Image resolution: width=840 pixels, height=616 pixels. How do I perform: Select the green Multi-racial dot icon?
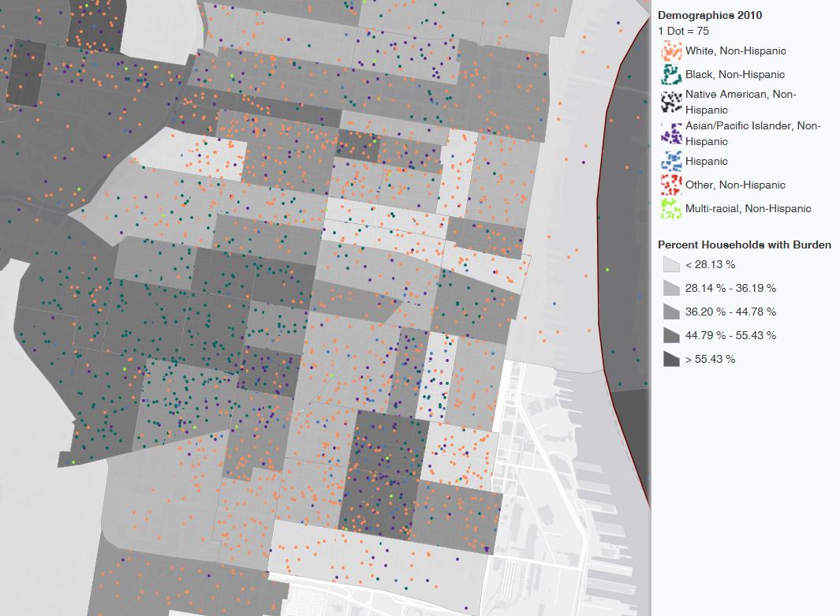(670, 209)
